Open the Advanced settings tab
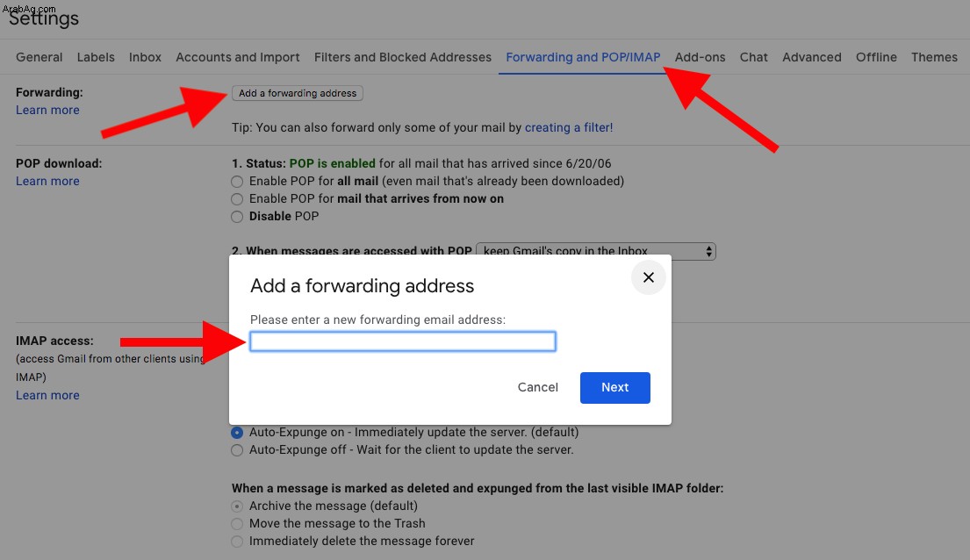Image resolution: width=970 pixels, height=560 pixels. click(x=812, y=57)
